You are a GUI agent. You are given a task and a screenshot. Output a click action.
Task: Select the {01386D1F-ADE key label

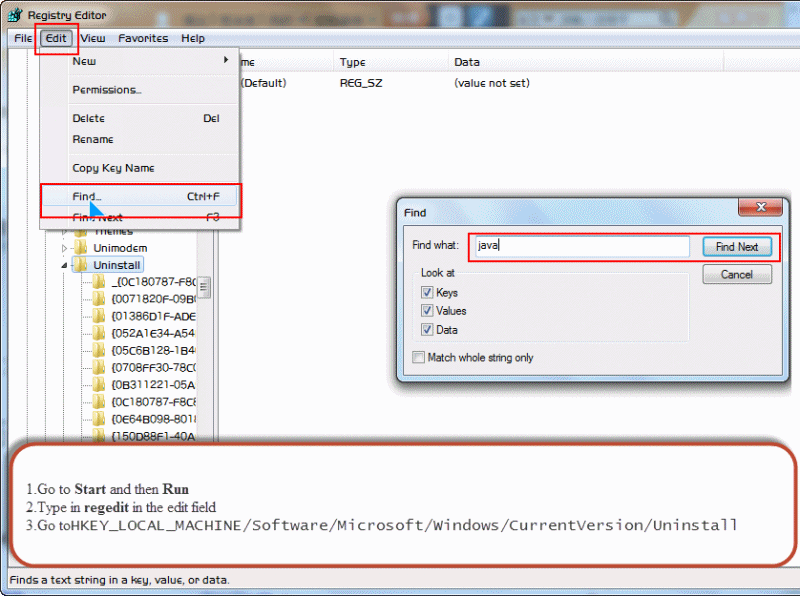(154, 316)
